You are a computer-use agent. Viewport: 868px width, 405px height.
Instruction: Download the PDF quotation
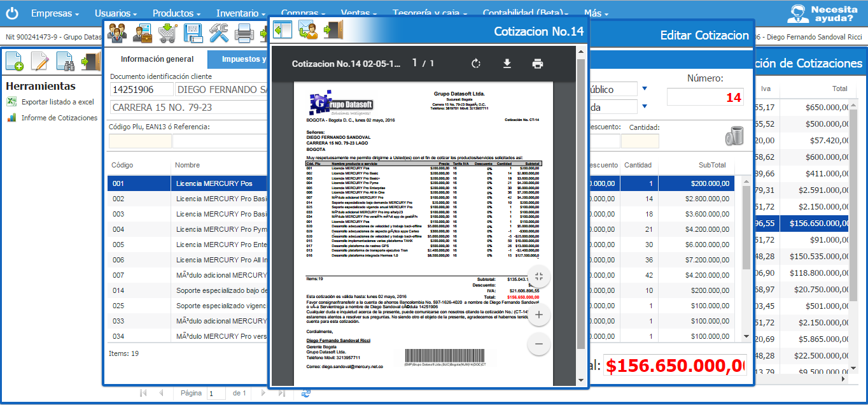[x=507, y=64]
